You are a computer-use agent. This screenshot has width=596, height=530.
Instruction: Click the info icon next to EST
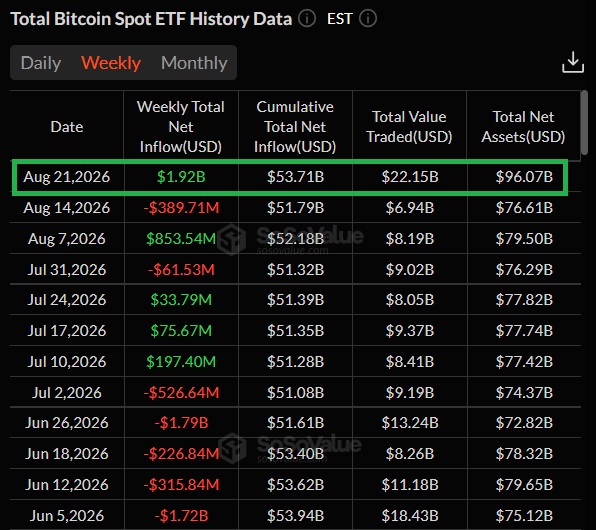pyautogui.click(x=368, y=19)
